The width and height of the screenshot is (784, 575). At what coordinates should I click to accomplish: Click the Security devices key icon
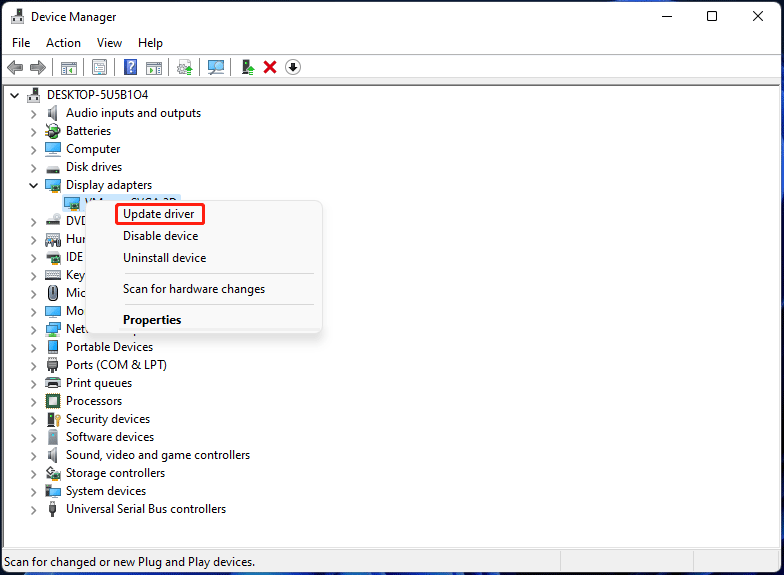[53, 419]
